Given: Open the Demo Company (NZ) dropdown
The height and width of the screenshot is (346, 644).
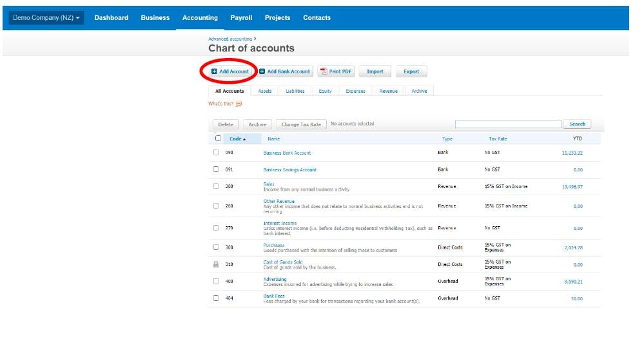Looking at the screenshot, I should pyautogui.click(x=46, y=17).
